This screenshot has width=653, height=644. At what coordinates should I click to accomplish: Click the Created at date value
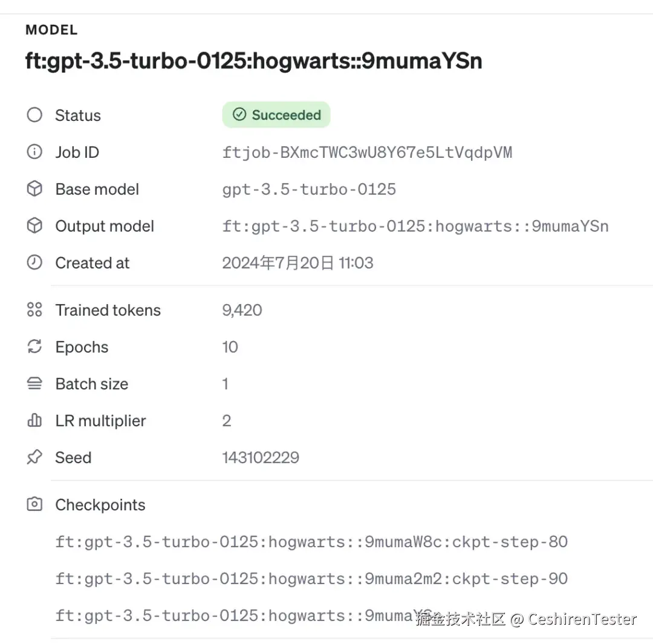click(297, 263)
